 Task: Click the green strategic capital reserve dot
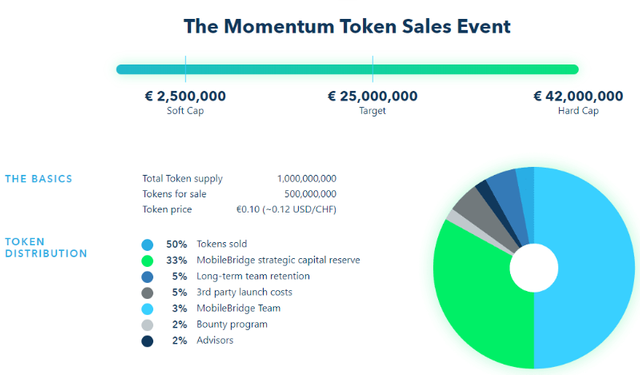pyautogui.click(x=147, y=261)
